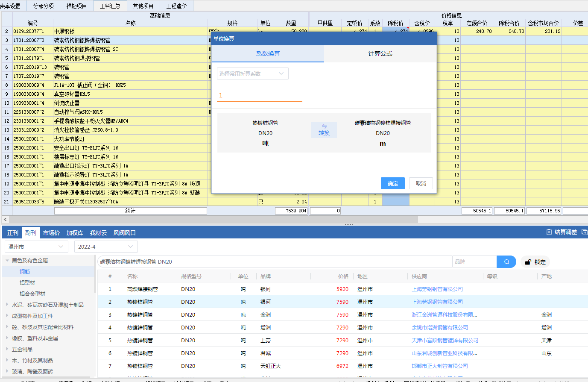The width and height of the screenshot is (588, 382).
Task: Click the 转换 swap-arrows icon button
Action: [x=324, y=130]
